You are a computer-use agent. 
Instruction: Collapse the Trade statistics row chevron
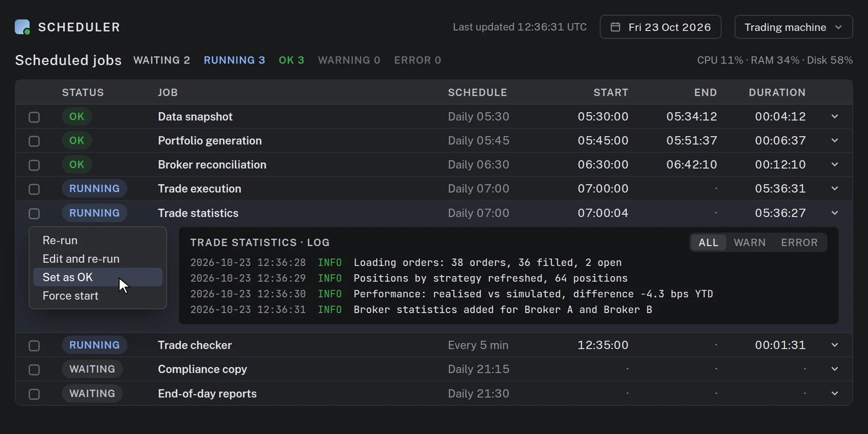click(835, 213)
